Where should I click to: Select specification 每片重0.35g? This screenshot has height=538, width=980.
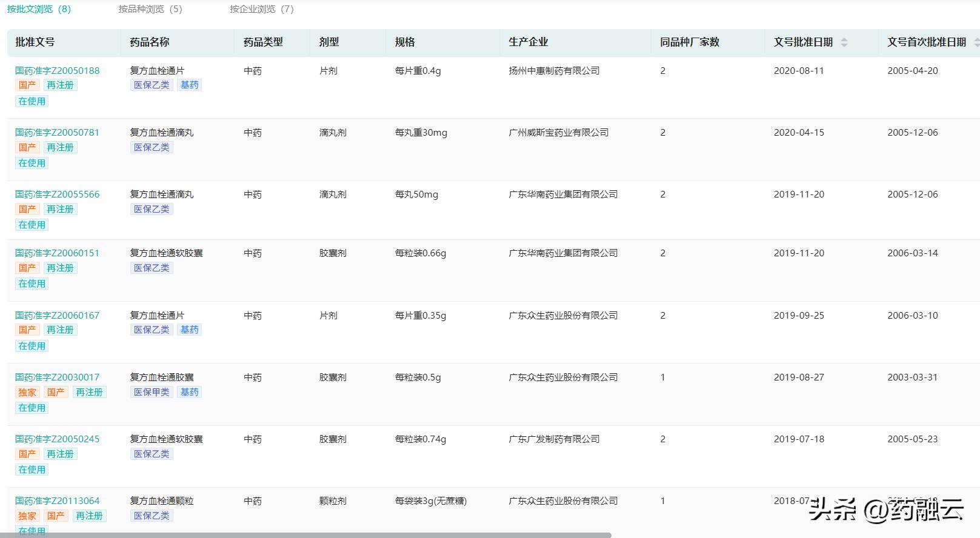(421, 315)
